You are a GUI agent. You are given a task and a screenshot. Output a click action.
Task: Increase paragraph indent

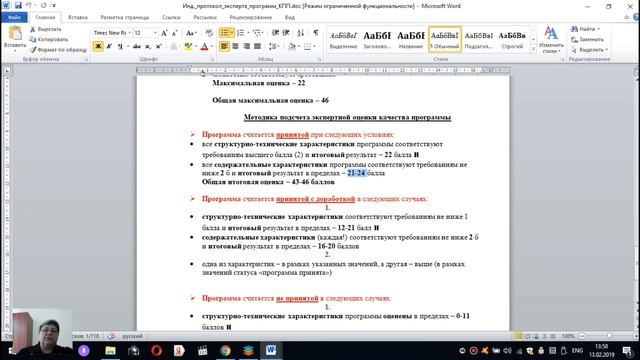click(286, 33)
